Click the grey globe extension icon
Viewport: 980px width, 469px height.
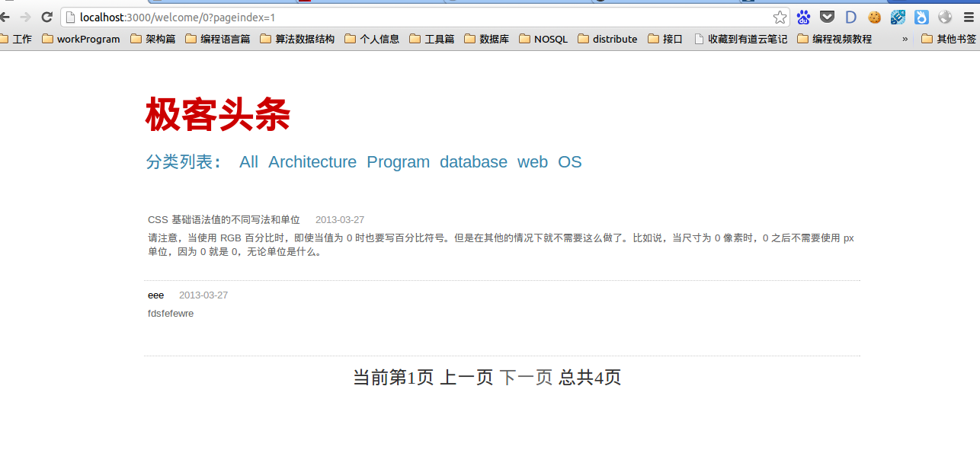pos(945,17)
